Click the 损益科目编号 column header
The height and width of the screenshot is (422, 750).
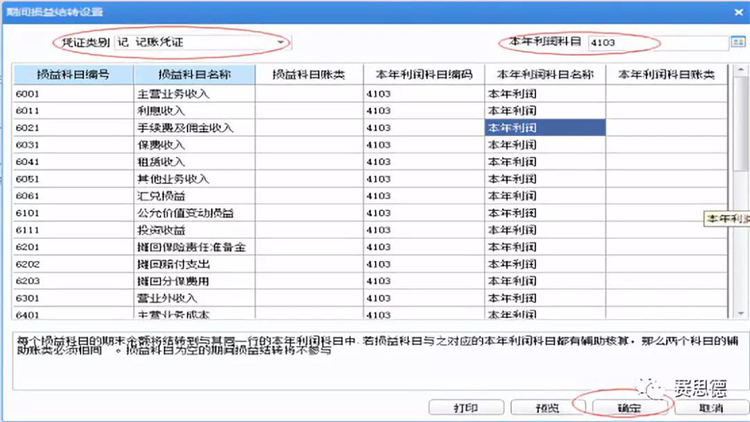point(73,75)
